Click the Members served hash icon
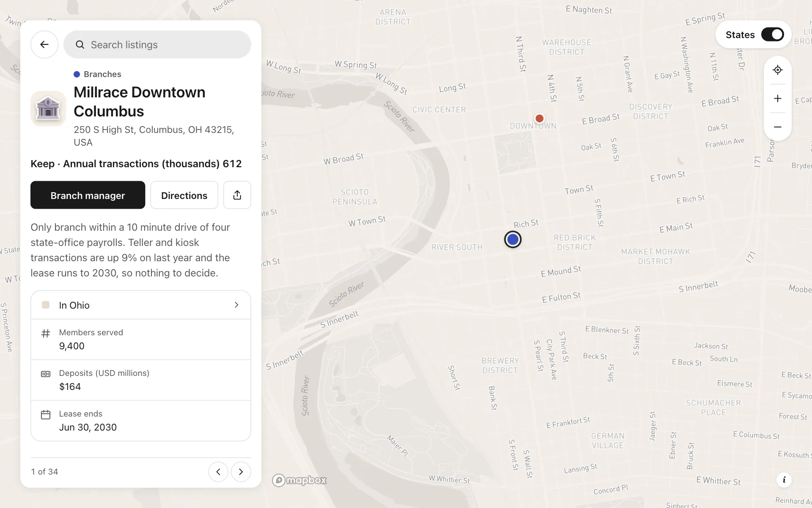This screenshot has width=812, height=508. pos(46,333)
